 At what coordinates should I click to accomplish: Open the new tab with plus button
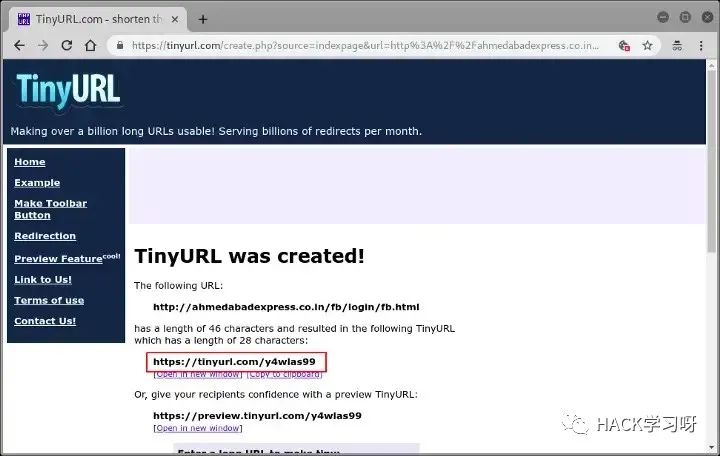click(203, 19)
